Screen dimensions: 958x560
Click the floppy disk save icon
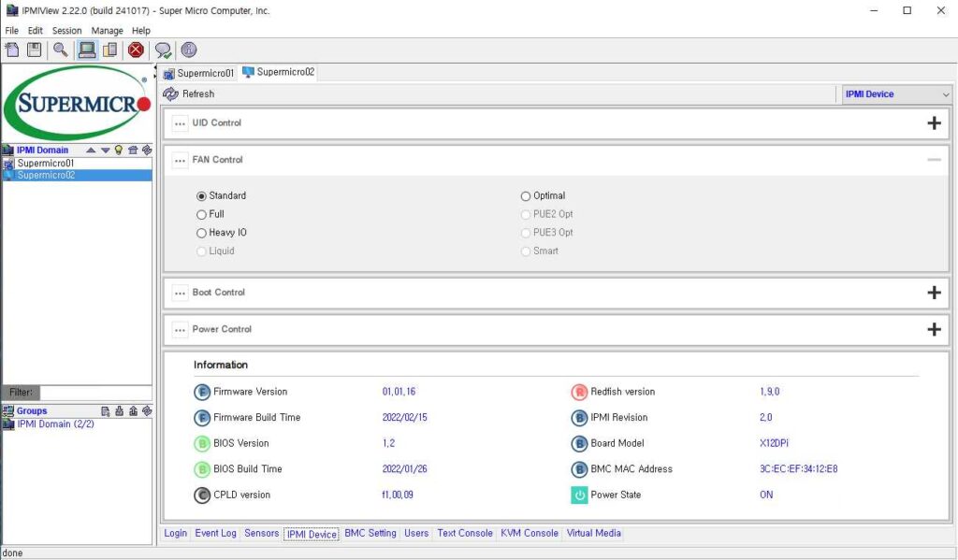click(35, 50)
